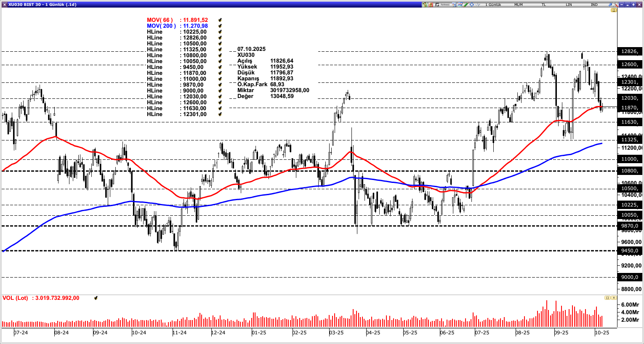The image size is (644, 344).
Task: Click the 2.00Mr label on the volume axis
Action: (x=630, y=320)
